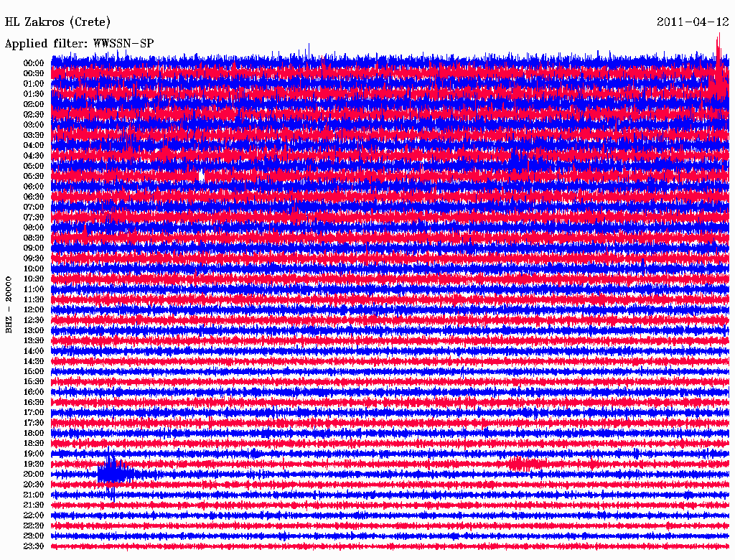
Task: Select the 17:00 time label
Action: pyautogui.click(x=34, y=413)
